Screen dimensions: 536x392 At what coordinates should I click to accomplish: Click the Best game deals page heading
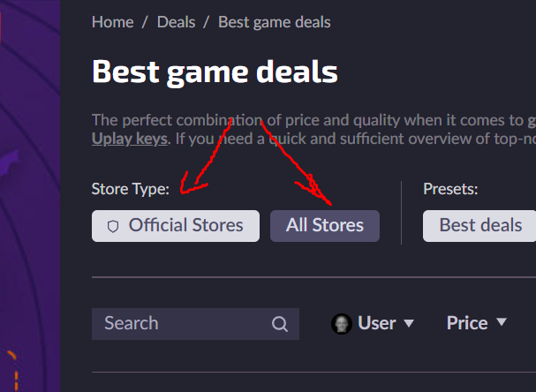[215, 72]
